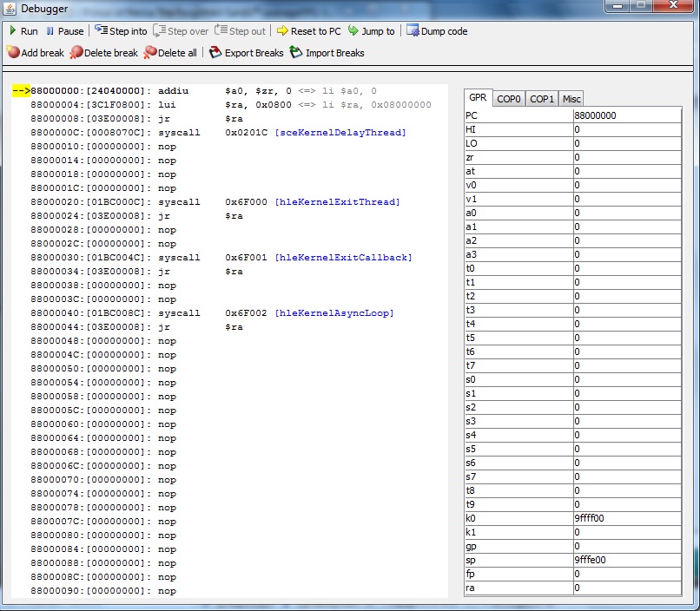Screen dimensions: 700x611
Task: Click Dump code in the toolbar
Action: [x=437, y=31]
